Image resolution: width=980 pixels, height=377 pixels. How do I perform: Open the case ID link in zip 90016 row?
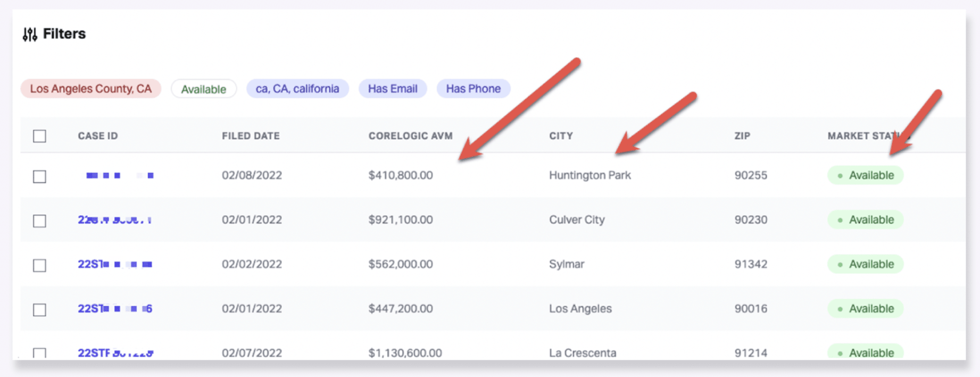click(115, 309)
